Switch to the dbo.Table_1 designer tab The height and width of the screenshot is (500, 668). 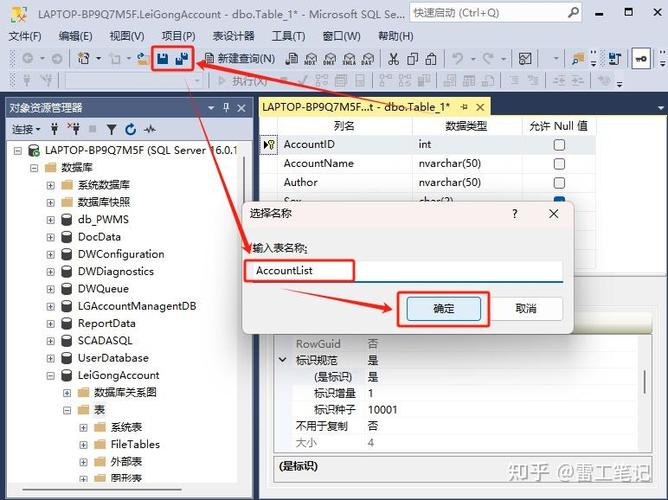pyautogui.click(x=356, y=107)
